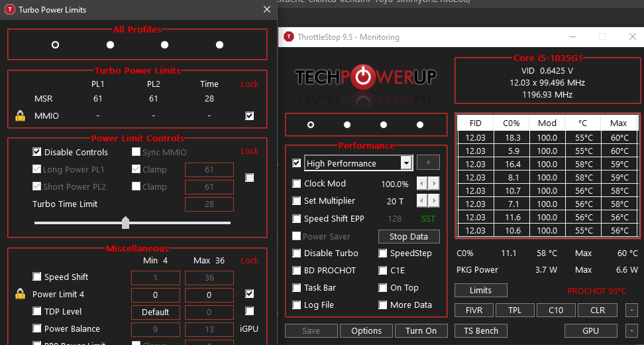Enable On Top checkbox
The width and height of the screenshot is (644, 345).
coord(383,288)
